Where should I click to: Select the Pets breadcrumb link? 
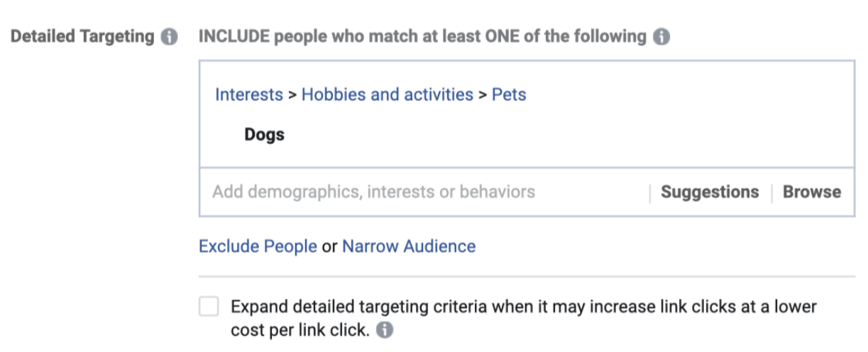click(509, 94)
